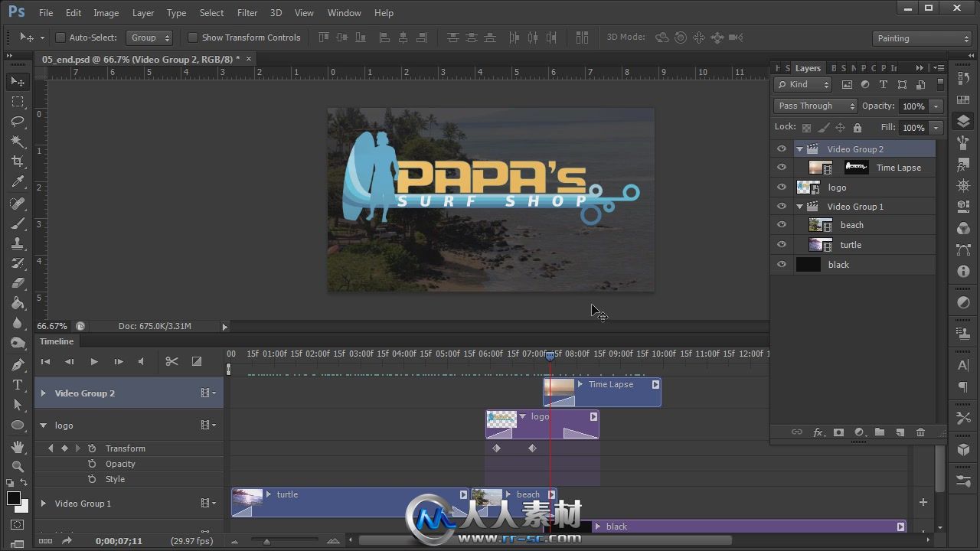
Task: Select the Rectangular Marquee tool
Action: 18,101
